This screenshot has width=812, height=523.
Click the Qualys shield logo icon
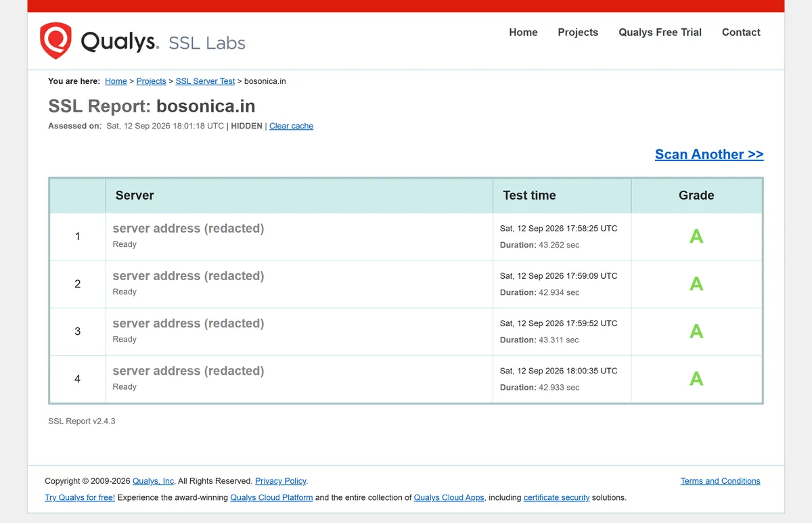point(55,41)
